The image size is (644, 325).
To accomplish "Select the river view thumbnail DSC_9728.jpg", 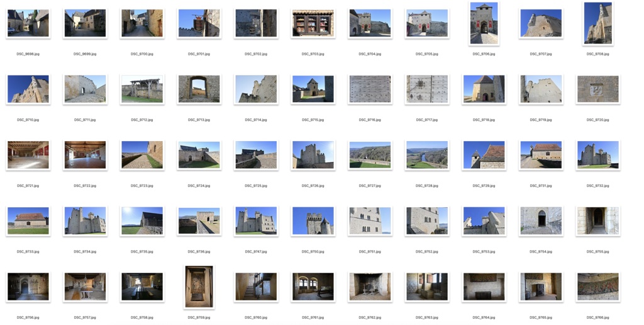I will [427, 155].
